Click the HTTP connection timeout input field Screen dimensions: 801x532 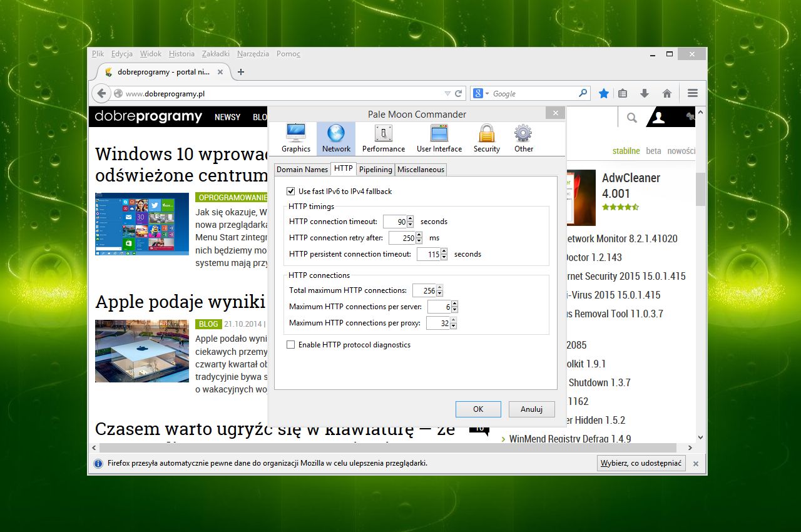pyautogui.click(x=395, y=222)
